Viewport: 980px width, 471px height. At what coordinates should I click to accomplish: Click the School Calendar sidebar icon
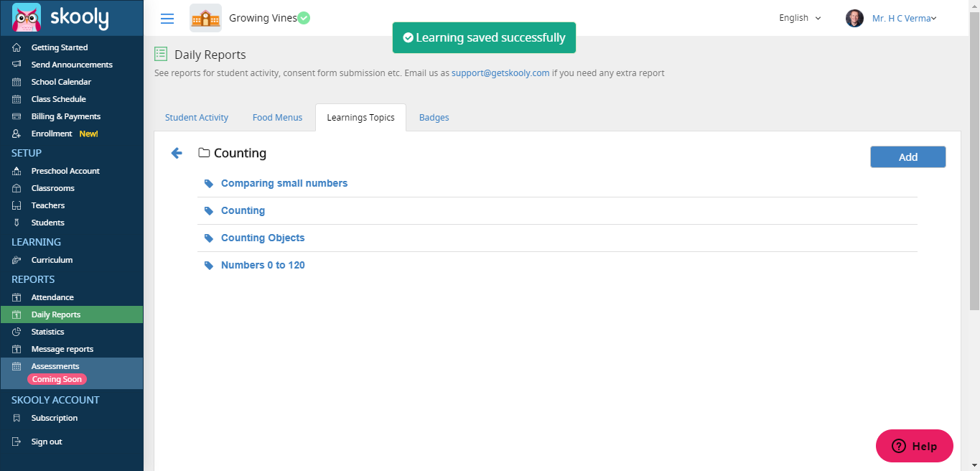17,82
